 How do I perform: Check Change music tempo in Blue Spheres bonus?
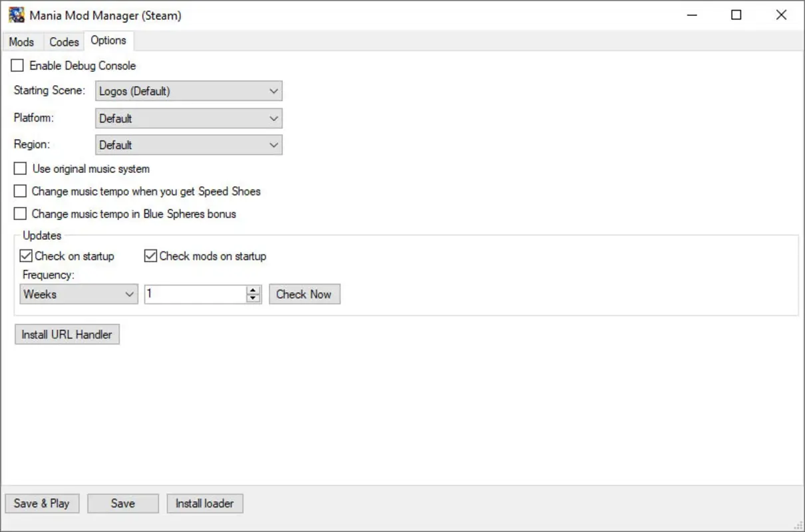pos(20,213)
